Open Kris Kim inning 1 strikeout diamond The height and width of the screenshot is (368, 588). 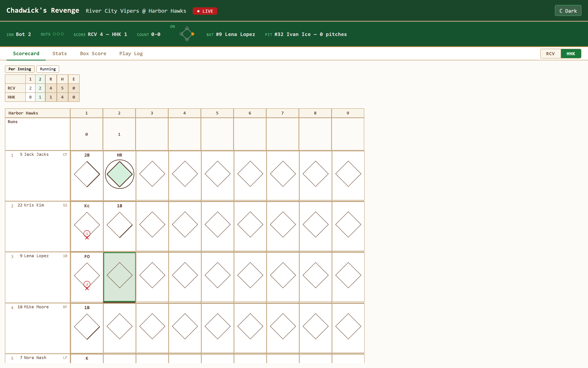click(87, 225)
